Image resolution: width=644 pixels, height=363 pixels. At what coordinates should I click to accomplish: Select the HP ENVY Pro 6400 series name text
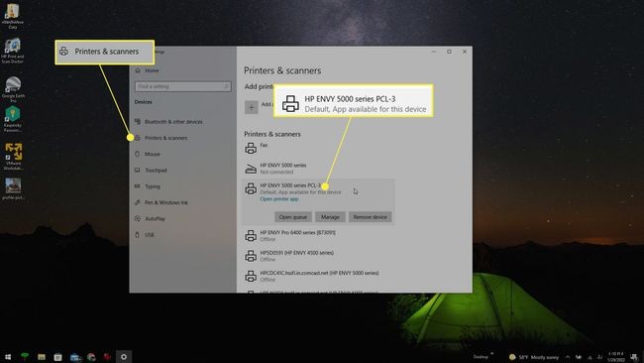(x=298, y=232)
